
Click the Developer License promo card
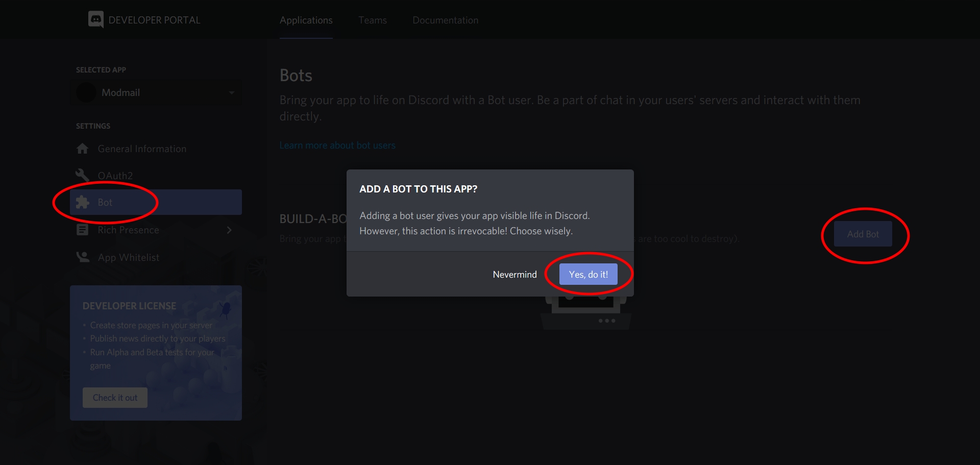coord(156,337)
